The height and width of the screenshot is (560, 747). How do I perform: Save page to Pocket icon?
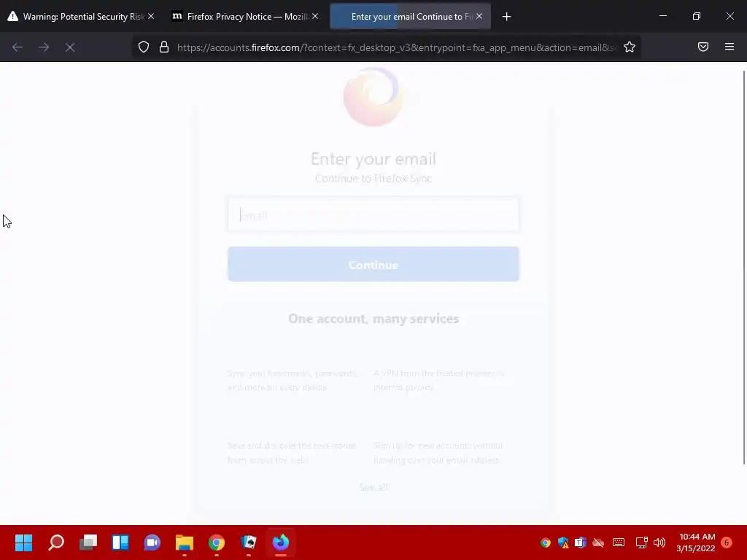click(703, 47)
